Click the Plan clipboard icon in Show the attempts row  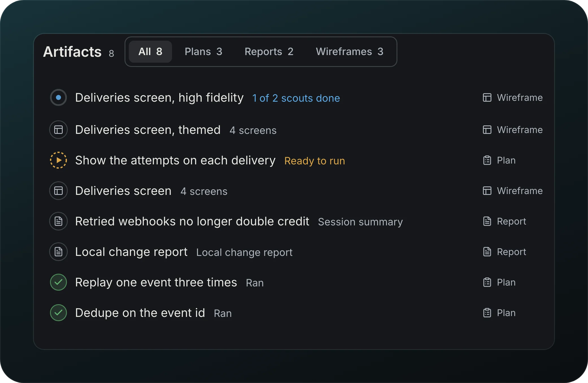point(487,160)
